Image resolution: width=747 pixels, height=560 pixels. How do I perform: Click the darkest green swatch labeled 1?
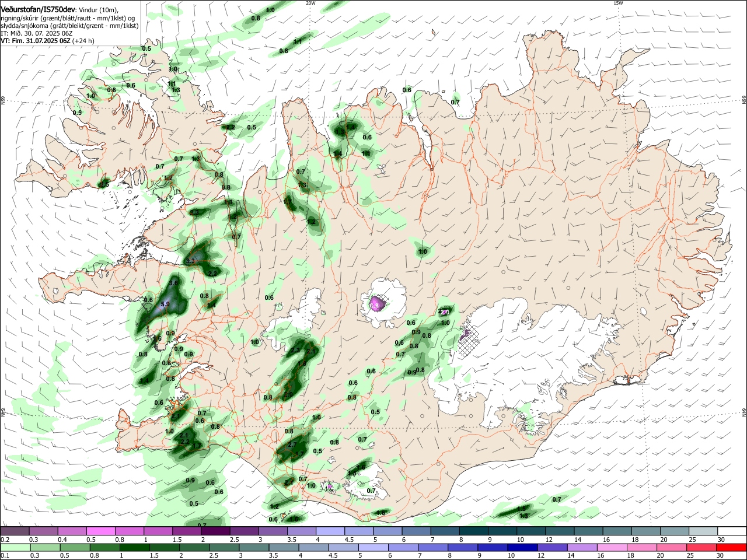pos(134,548)
